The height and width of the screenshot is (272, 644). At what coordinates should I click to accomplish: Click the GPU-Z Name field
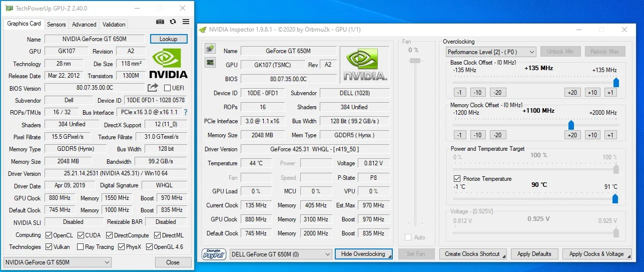pyautogui.click(x=96, y=39)
